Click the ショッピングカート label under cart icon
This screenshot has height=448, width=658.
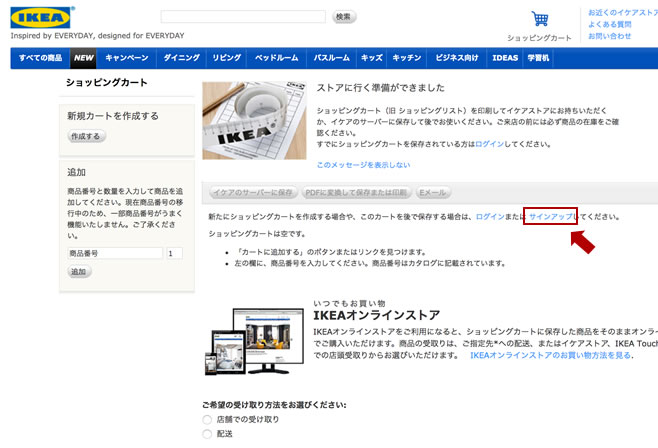click(x=539, y=38)
